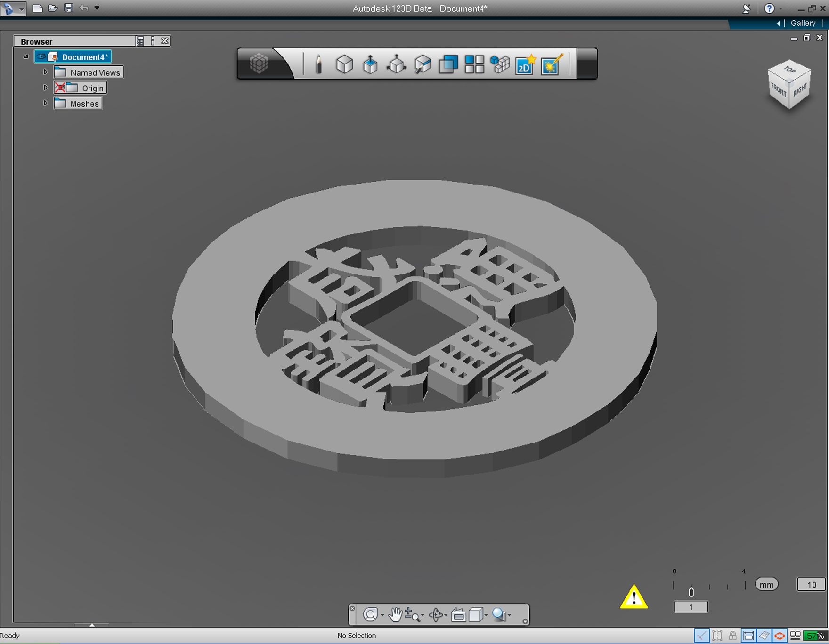829x644 pixels.
Task: Select the Orbit tool
Action: tap(436, 614)
